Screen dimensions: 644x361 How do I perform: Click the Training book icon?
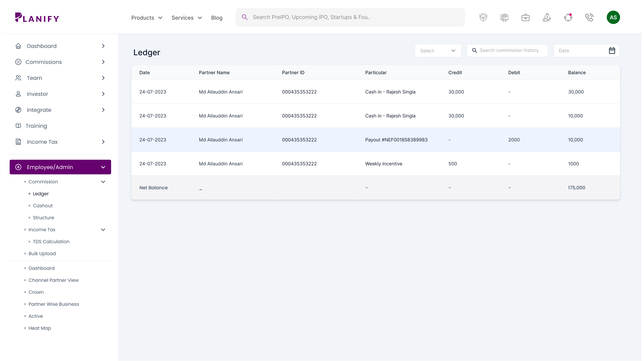(18, 126)
